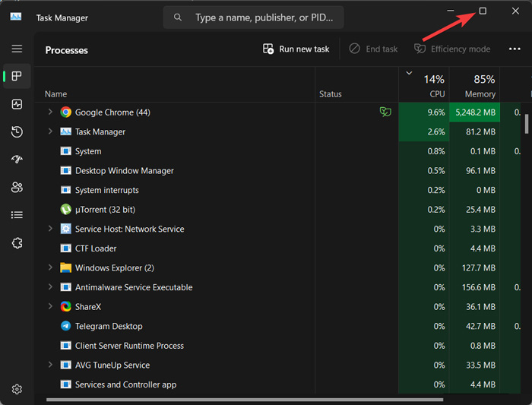This screenshot has width=532, height=405.
Task: Select the µTorrent (32 bit) process
Action: tap(105, 210)
